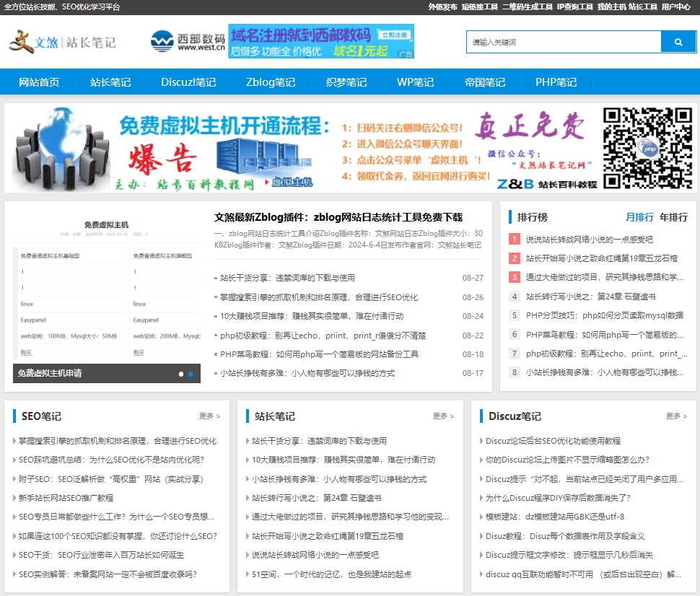Viewport: 700px width, 596px height.
Task: Open SEO专员日常都做些什么工作 article
Action: tap(116, 517)
